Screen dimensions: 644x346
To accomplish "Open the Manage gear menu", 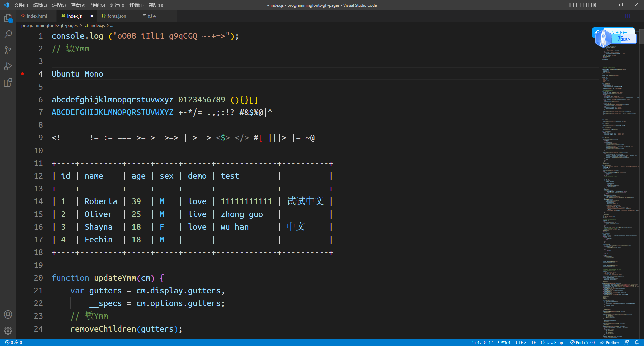I will [x=8, y=331].
